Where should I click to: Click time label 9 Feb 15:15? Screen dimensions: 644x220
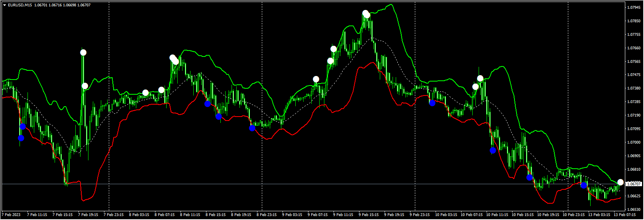(369, 215)
